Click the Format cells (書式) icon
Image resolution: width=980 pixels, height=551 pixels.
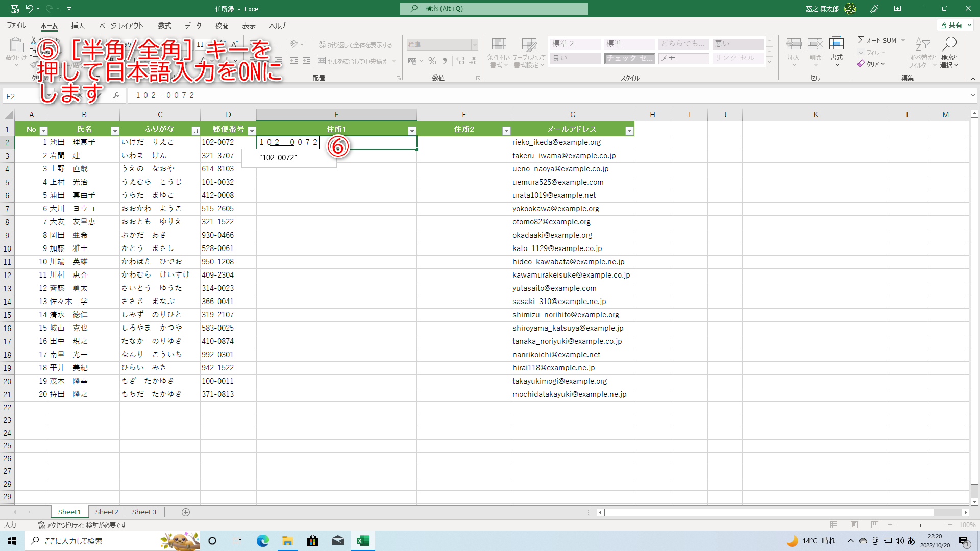click(836, 45)
